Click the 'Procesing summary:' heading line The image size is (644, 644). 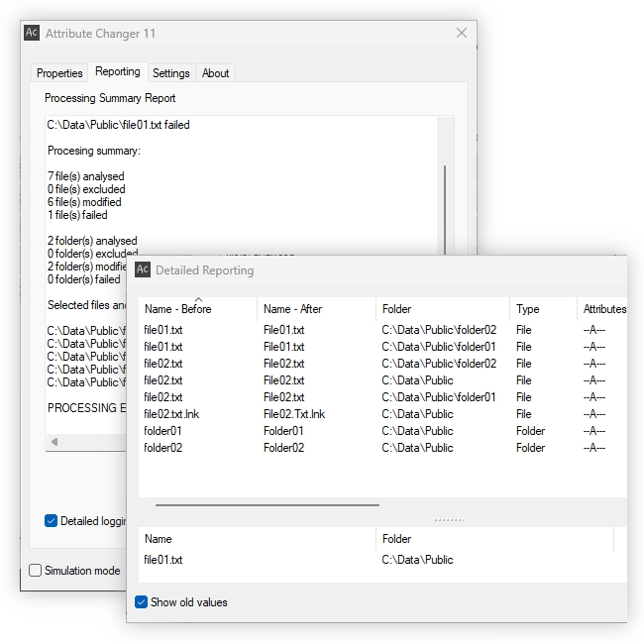click(x=94, y=151)
